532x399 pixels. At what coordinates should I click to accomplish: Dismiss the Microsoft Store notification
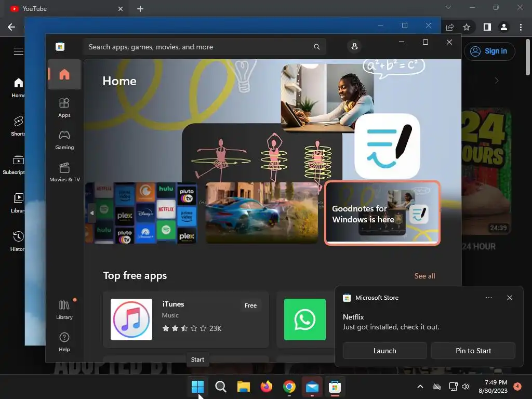(509, 298)
